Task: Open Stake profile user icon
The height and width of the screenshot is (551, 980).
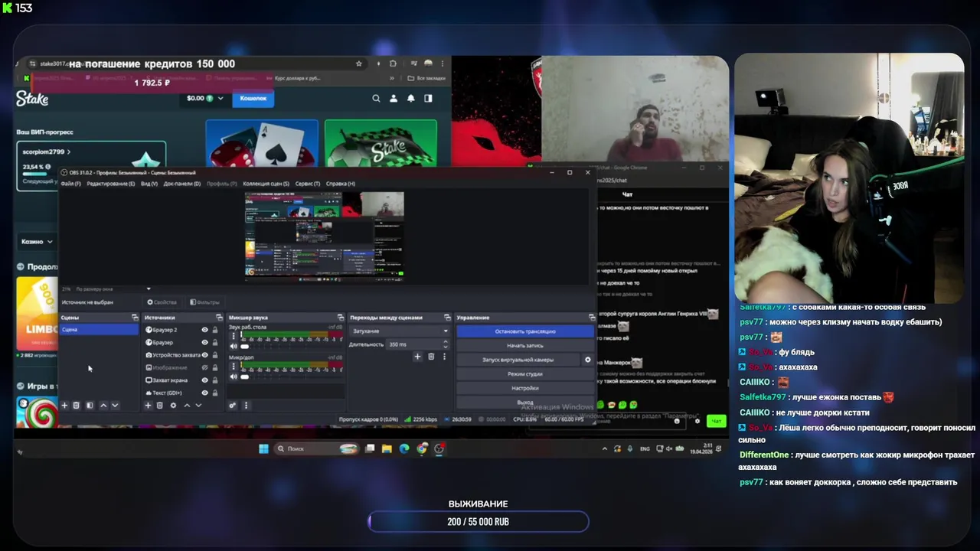Action: (x=394, y=99)
